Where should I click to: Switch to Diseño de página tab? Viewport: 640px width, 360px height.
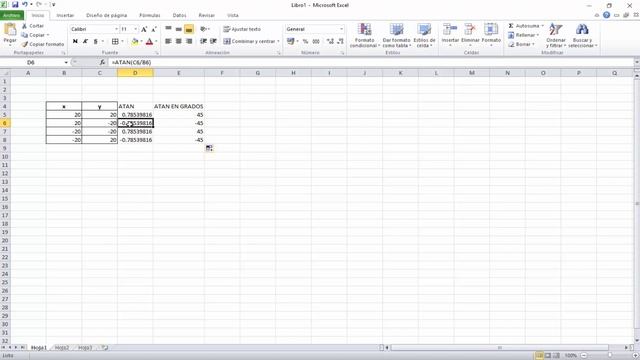(x=107, y=15)
